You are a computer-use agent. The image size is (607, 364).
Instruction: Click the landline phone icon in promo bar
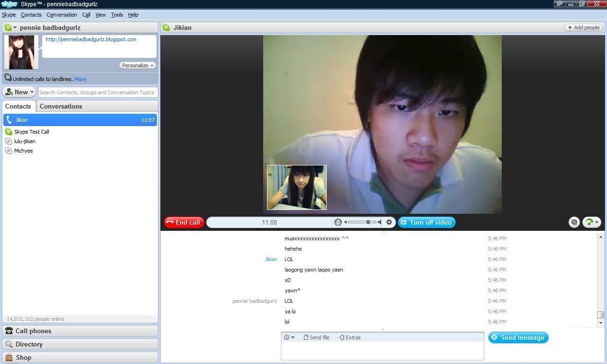coord(8,78)
